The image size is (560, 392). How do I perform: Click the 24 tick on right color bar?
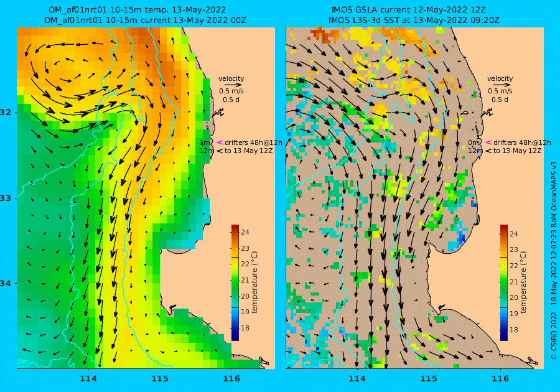(513, 234)
